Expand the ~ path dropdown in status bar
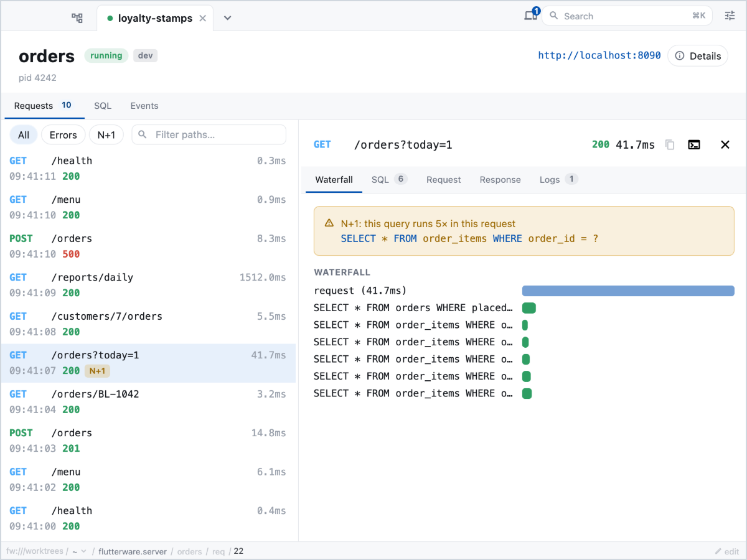This screenshot has width=747, height=560. coord(79,551)
